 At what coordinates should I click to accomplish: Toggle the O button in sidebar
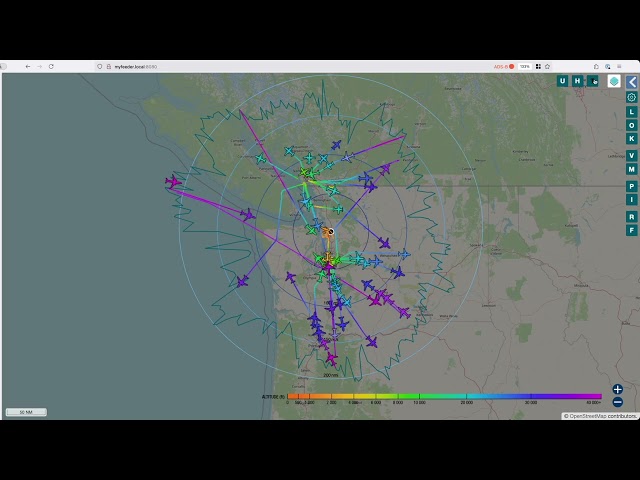[632, 125]
